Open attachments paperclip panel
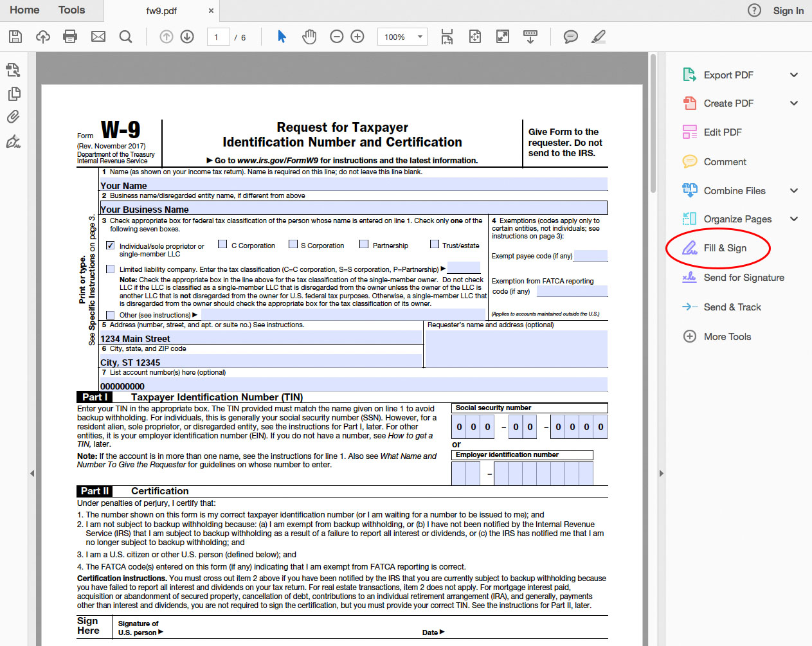This screenshot has height=646, width=812. pos(13,117)
